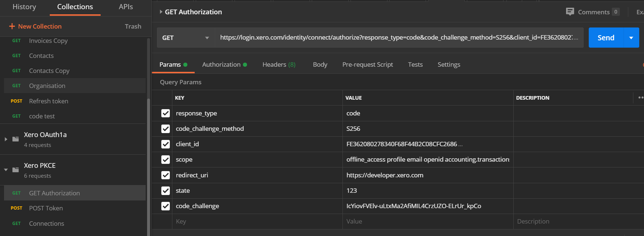Switch to the History tab
644x236 pixels.
click(x=24, y=7)
